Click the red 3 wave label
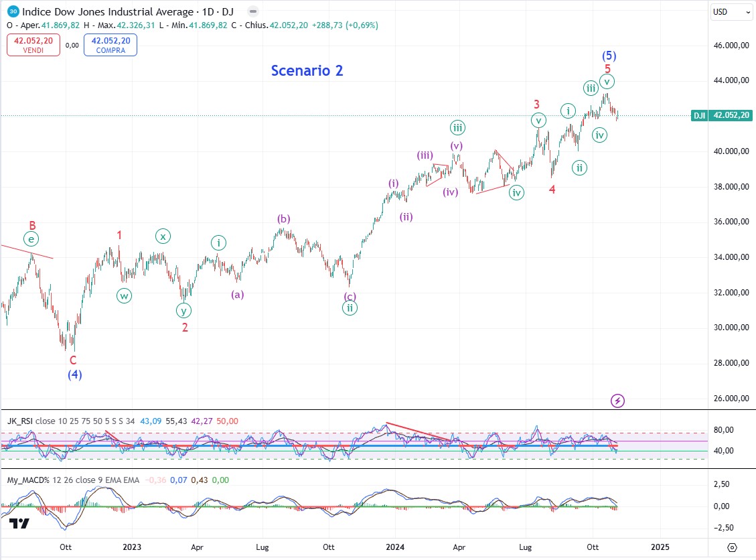 coord(536,104)
